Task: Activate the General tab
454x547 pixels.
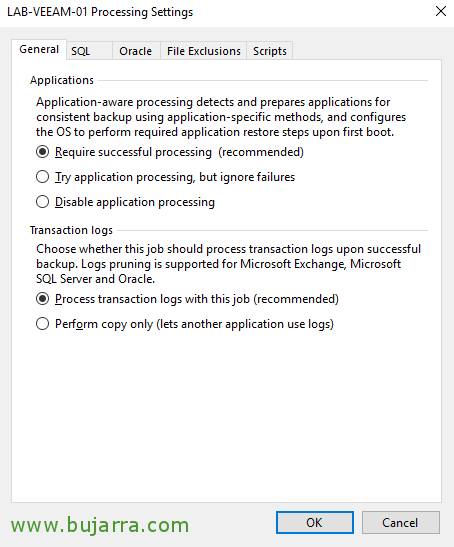Action: pos(39,49)
